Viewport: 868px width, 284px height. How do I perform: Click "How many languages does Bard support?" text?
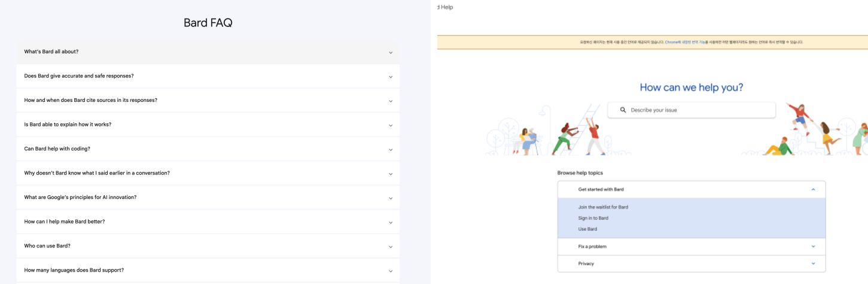pyautogui.click(x=74, y=270)
